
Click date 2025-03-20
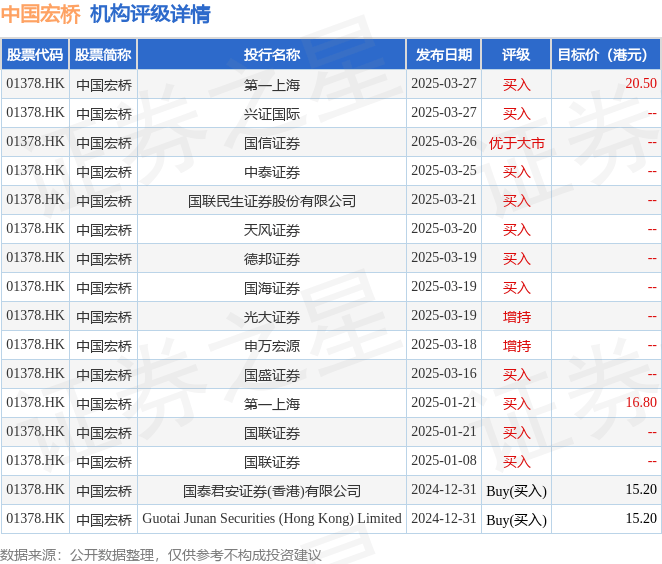click(444, 228)
